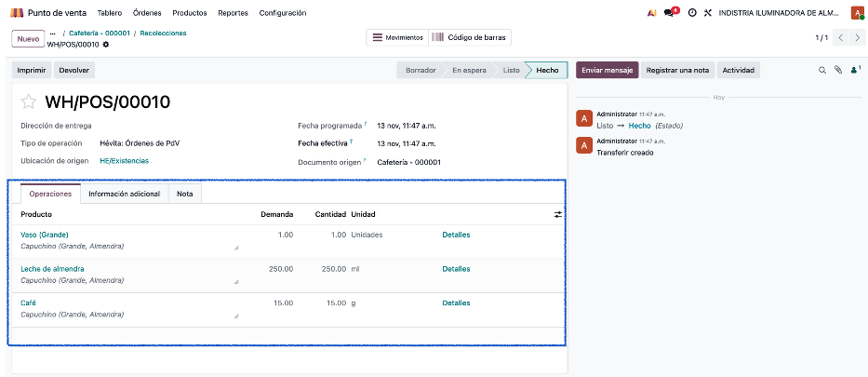The image size is (868, 377).
Task: Open the column options toggle in table
Action: 558,214
